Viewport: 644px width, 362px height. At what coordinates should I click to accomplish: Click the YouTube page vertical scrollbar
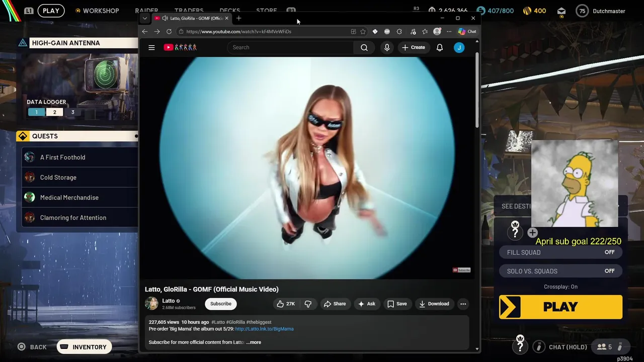[x=477, y=90]
